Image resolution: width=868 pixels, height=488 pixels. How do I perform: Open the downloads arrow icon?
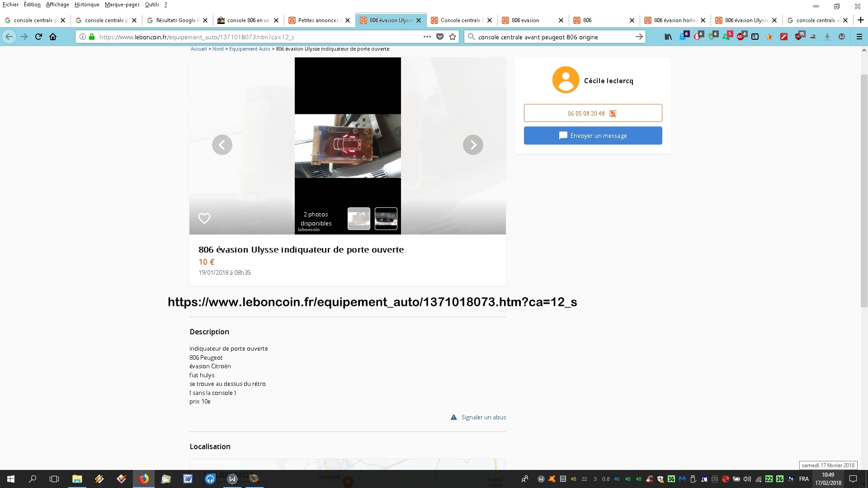point(827,37)
